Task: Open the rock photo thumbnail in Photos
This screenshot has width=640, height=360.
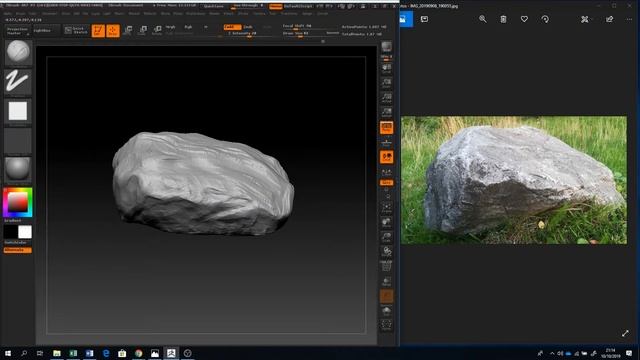Action: coord(514,180)
